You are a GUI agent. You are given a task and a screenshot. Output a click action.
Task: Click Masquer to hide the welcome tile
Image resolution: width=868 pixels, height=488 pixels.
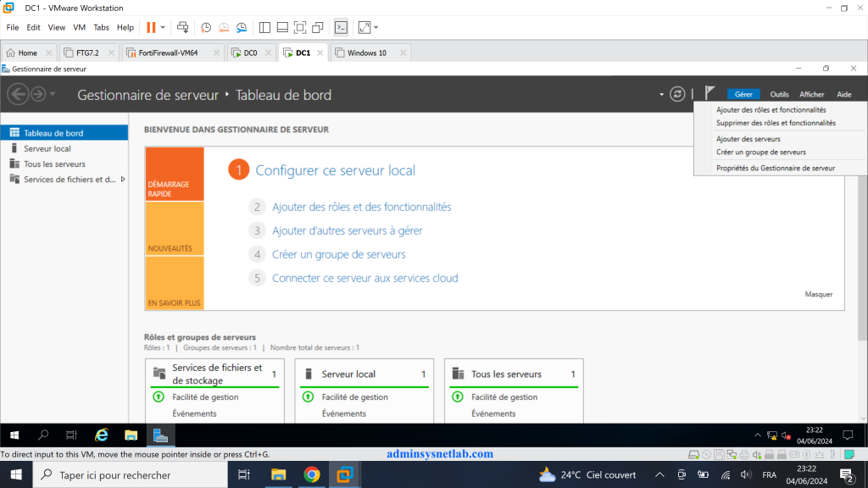818,294
